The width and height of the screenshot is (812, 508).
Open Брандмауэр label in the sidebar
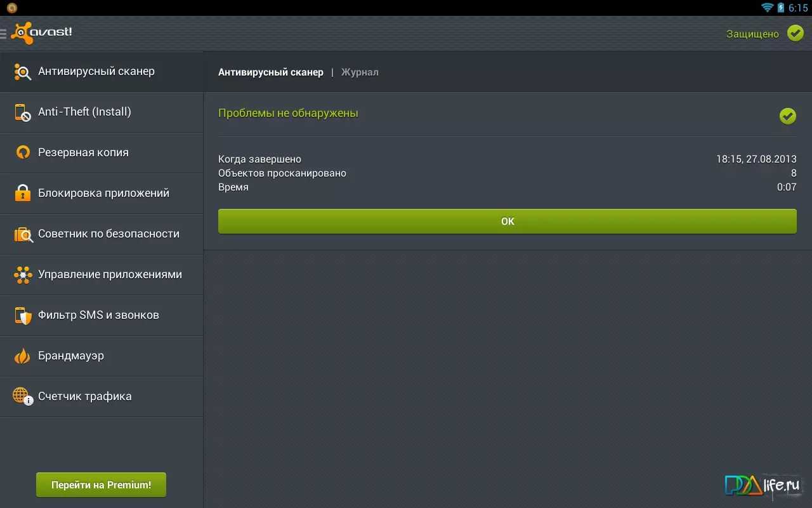(71, 356)
